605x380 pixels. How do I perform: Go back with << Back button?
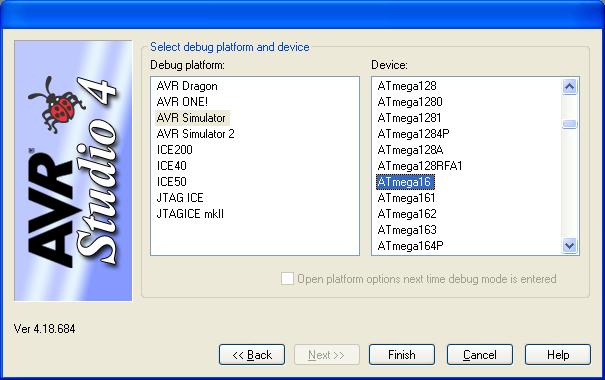tap(252, 355)
